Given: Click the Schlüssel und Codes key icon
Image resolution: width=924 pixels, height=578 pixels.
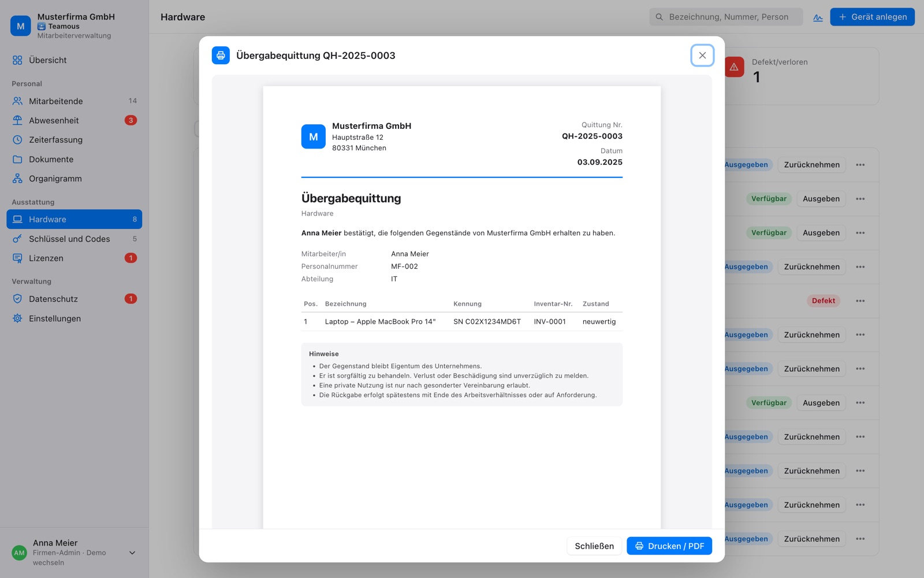Looking at the screenshot, I should pos(17,239).
